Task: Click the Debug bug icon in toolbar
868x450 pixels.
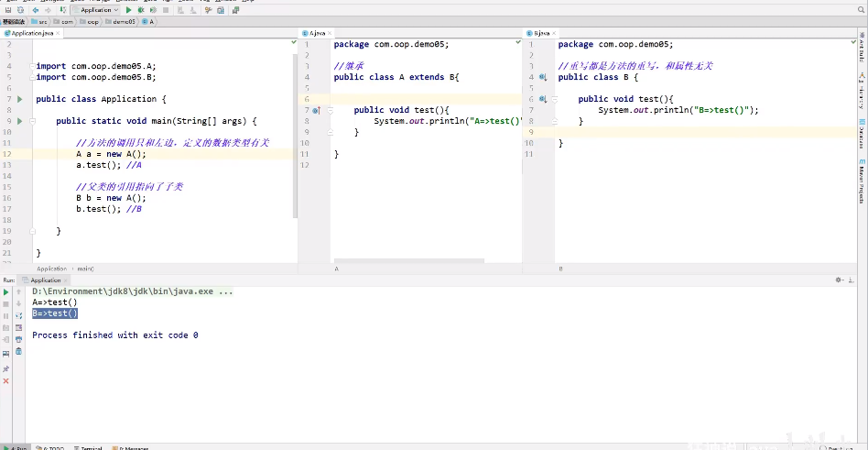Action: 141,10
